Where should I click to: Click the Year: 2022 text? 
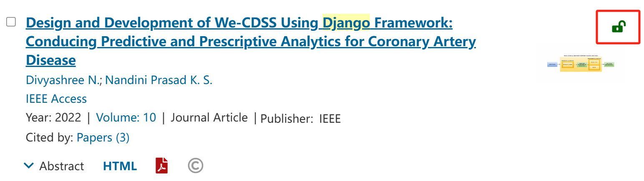(x=53, y=118)
